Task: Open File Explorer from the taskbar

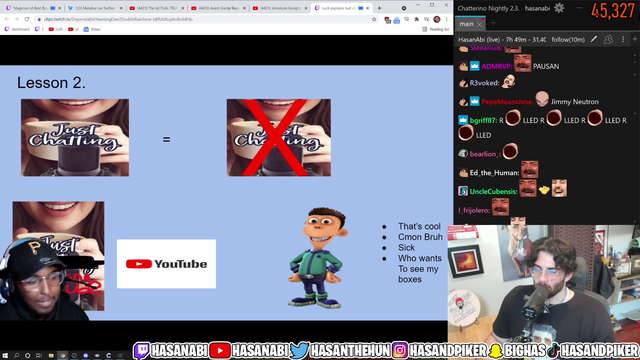Action: coord(51,356)
